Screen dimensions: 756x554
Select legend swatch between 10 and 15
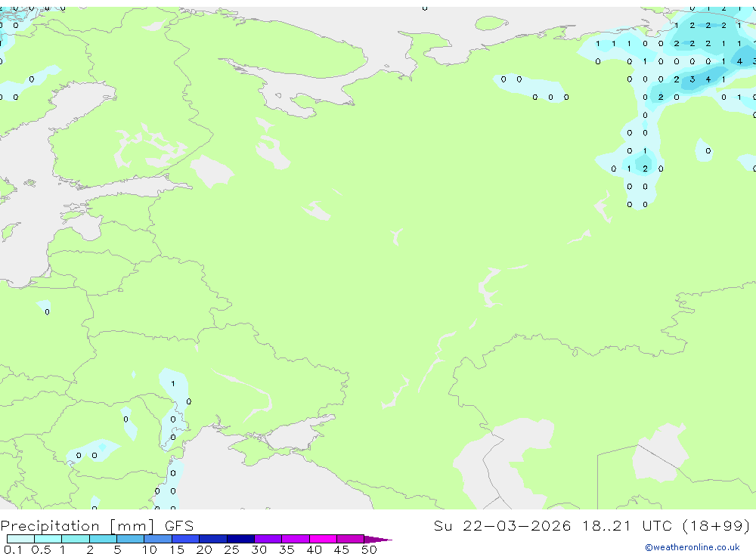158,539
